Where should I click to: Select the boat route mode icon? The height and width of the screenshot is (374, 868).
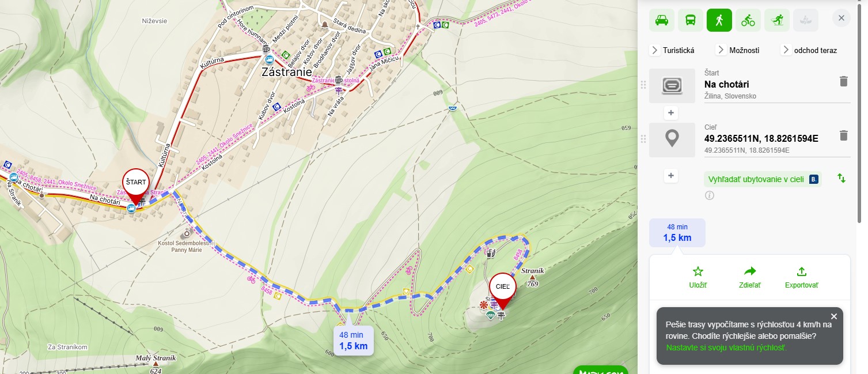[805, 20]
